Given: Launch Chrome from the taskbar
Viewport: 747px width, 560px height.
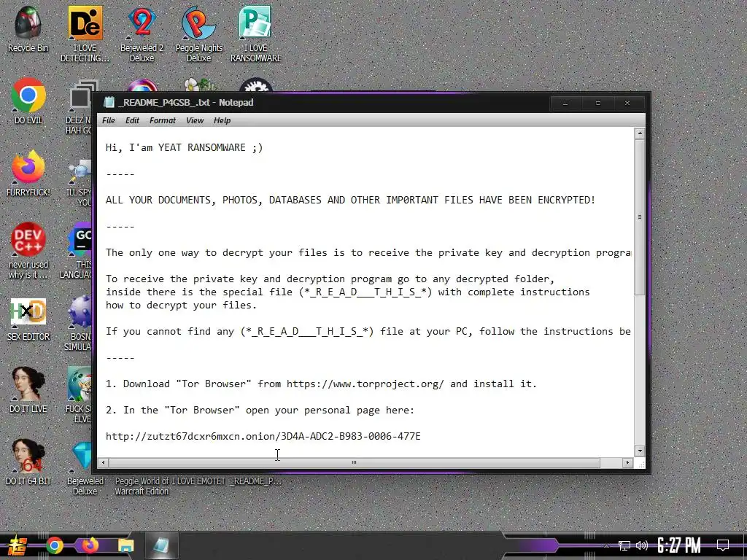Looking at the screenshot, I should pos(54,545).
